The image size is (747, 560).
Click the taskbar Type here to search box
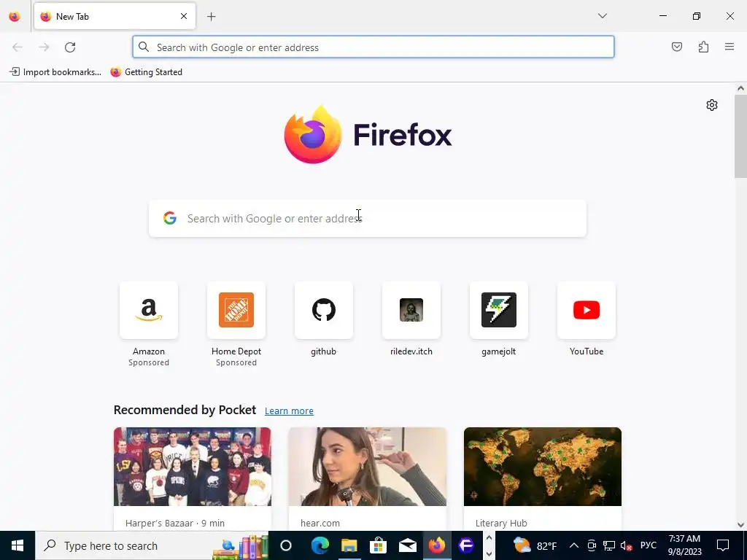tap(152, 545)
